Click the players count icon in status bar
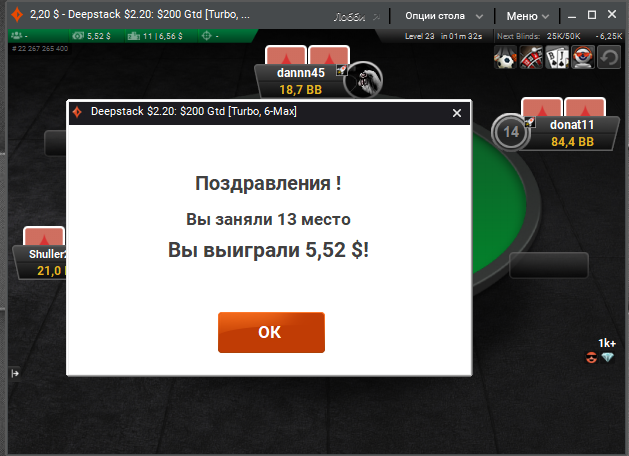This screenshot has width=629, height=456. click(17, 36)
